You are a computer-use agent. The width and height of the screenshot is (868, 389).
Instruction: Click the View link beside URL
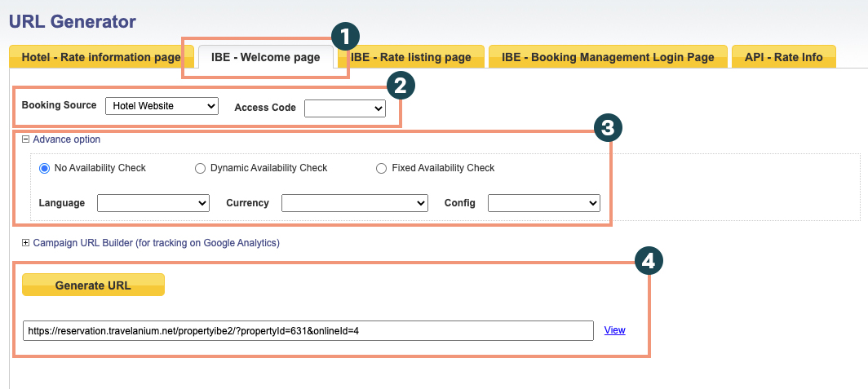(614, 330)
